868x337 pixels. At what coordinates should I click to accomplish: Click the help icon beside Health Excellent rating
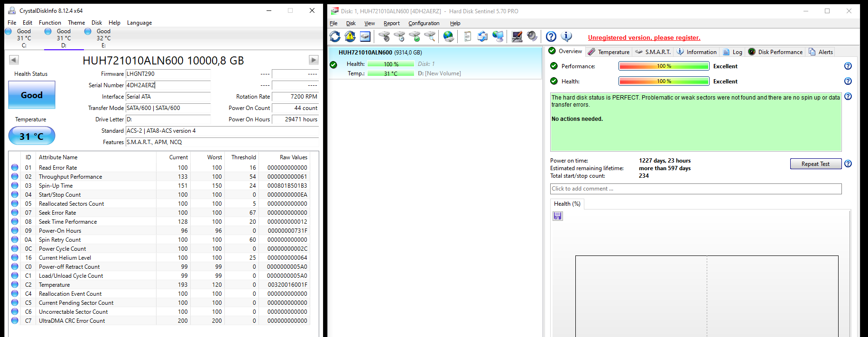click(x=848, y=82)
